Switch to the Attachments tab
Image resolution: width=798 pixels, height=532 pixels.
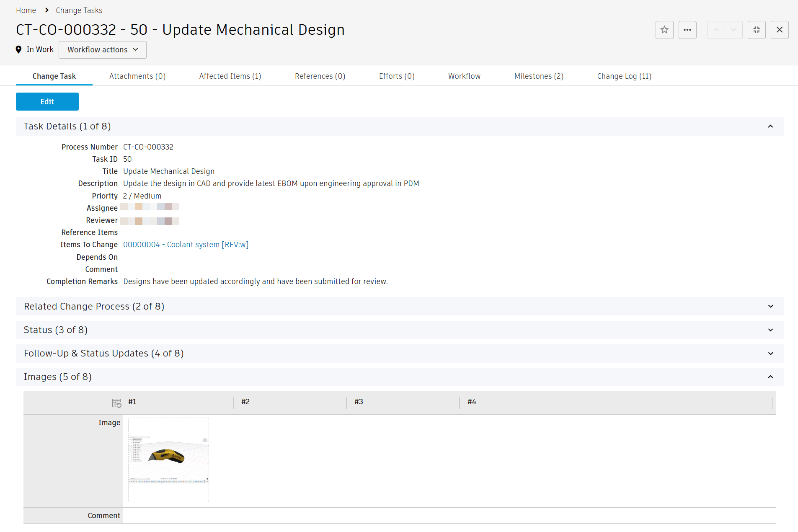(137, 76)
